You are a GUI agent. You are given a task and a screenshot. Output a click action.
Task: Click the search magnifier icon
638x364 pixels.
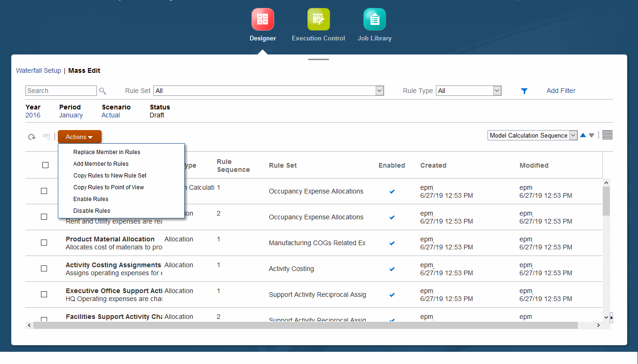(x=102, y=91)
